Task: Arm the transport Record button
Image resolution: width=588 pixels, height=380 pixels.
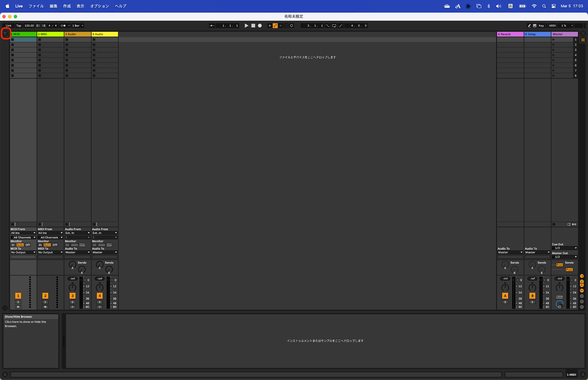Action: pos(260,26)
